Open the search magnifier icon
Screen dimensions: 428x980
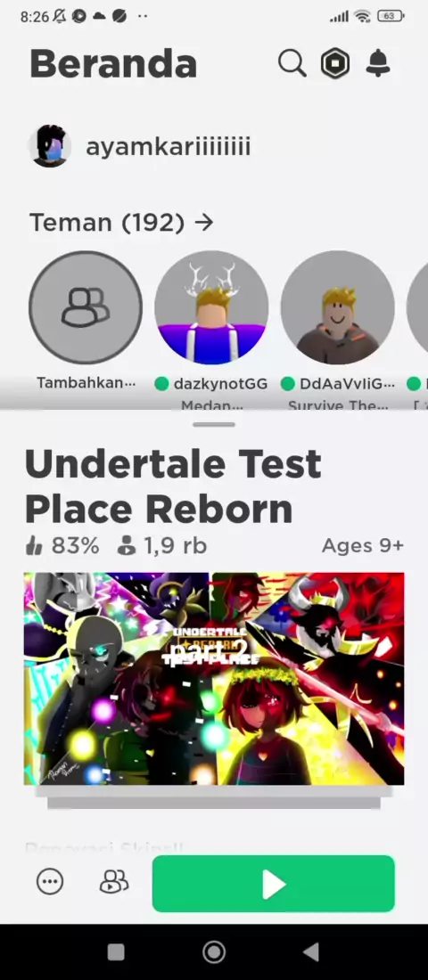tap(292, 63)
